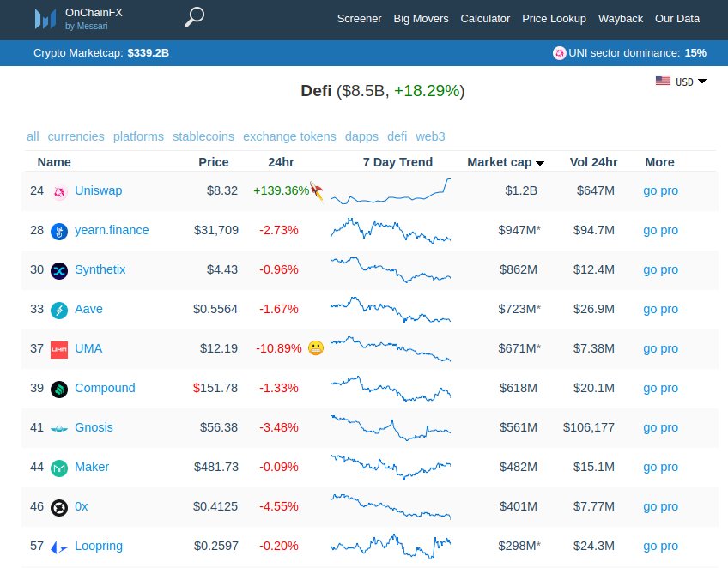Open the Calculator page
This screenshot has width=728, height=568.
click(485, 19)
